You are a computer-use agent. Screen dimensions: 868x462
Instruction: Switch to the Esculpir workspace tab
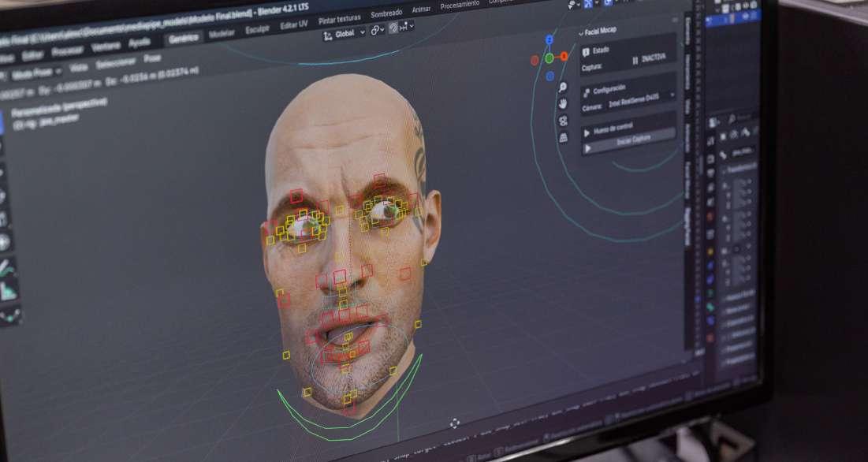(258, 28)
